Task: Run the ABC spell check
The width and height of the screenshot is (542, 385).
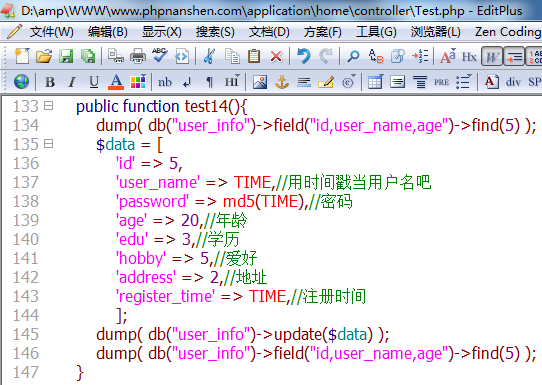Action: [x=159, y=56]
